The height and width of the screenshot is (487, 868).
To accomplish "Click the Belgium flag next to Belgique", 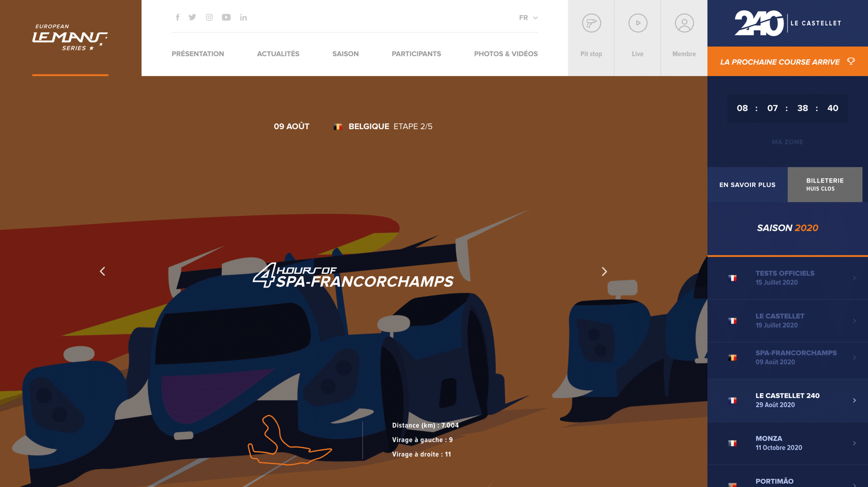I will (338, 126).
